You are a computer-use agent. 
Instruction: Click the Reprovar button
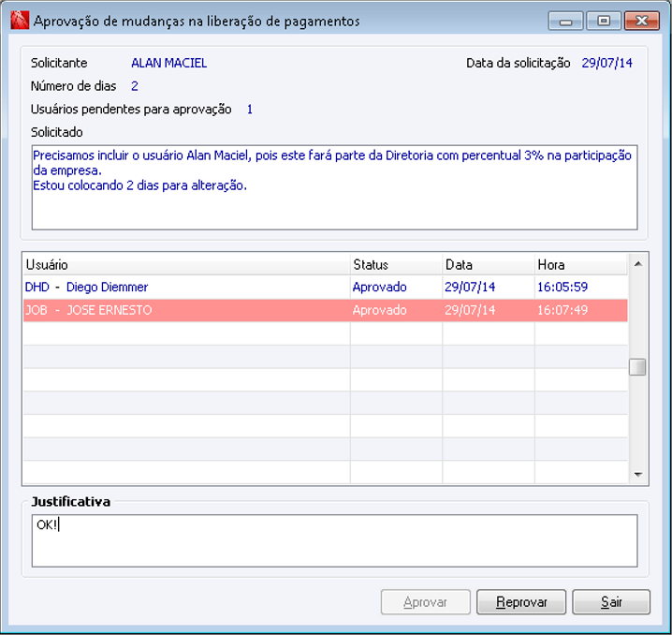tap(521, 602)
